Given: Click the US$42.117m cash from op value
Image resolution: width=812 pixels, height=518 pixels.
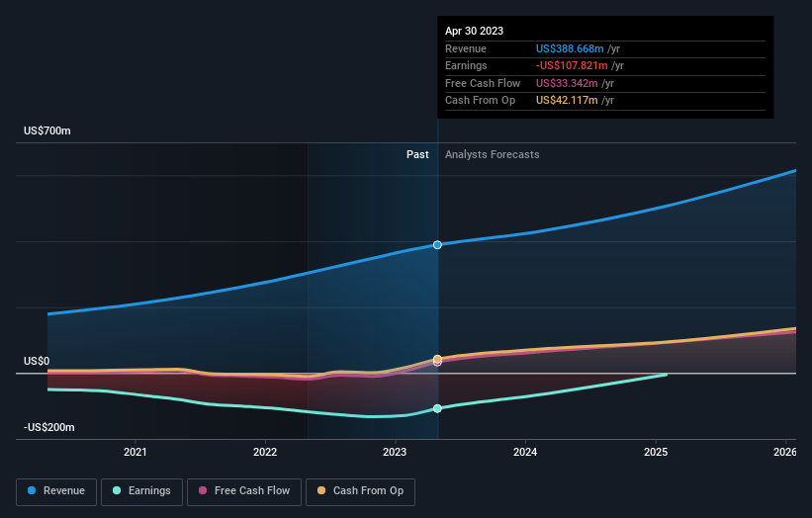Looking at the screenshot, I should [567, 101].
